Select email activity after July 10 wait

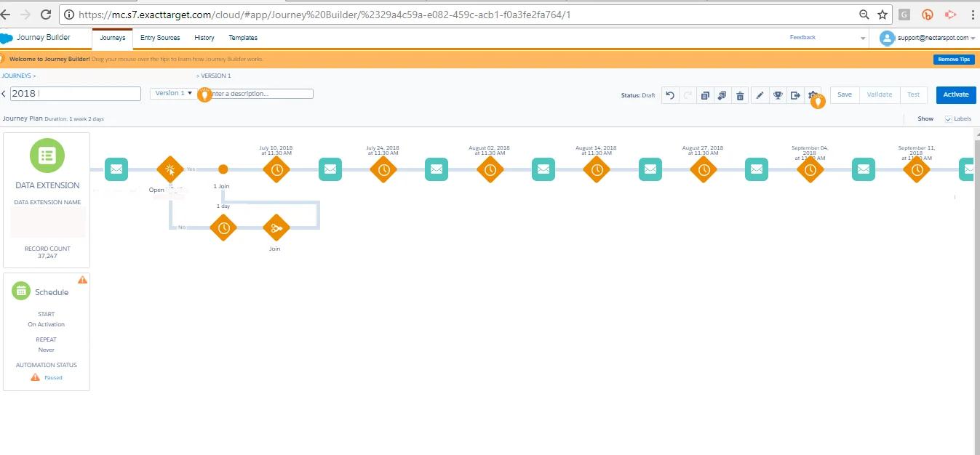pyautogui.click(x=330, y=169)
